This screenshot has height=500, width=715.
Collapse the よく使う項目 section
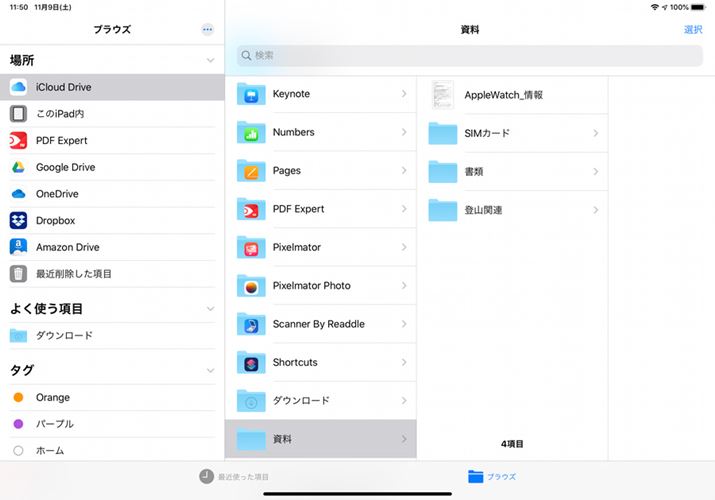(x=210, y=309)
